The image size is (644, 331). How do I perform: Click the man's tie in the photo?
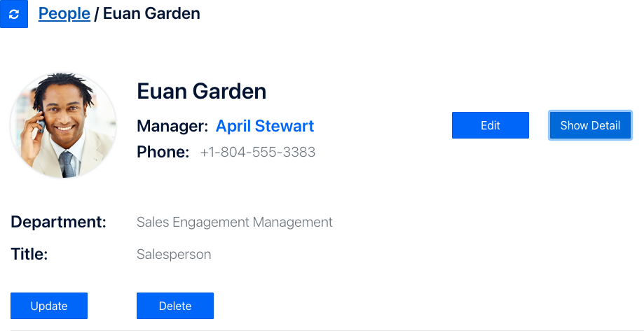coord(67,165)
